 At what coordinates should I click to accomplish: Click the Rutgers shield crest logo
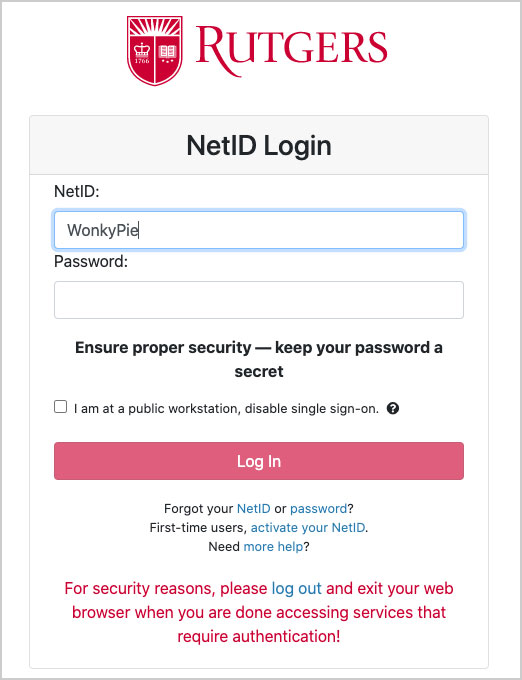154,51
